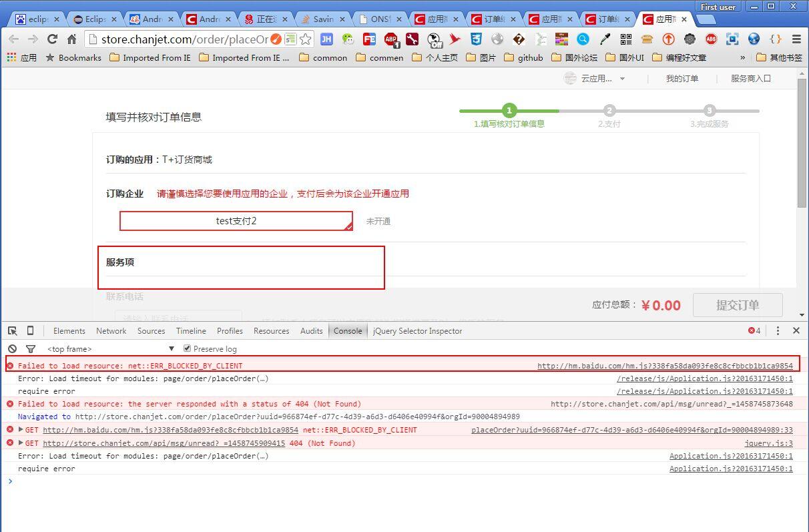Open the green WeChat extension icon

[348, 39]
